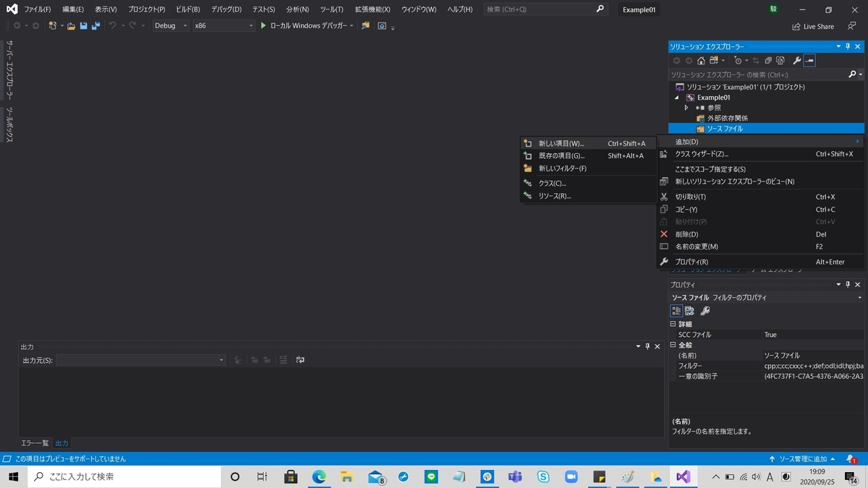Click the Visual Studio logo icon
The image size is (868, 488).
click(x=12, y=9)
